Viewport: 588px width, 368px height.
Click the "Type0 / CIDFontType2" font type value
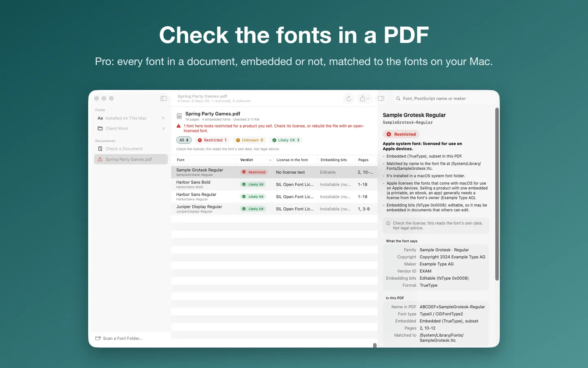[441, 314]
